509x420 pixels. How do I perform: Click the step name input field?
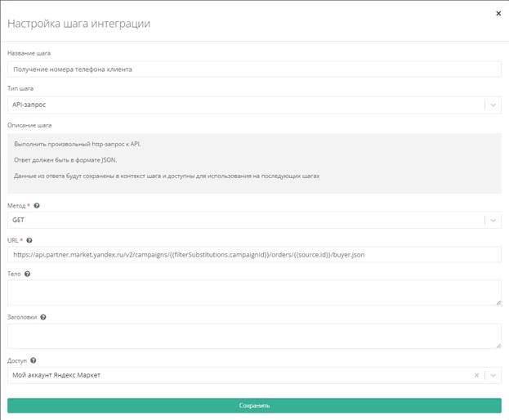point(254,69)
